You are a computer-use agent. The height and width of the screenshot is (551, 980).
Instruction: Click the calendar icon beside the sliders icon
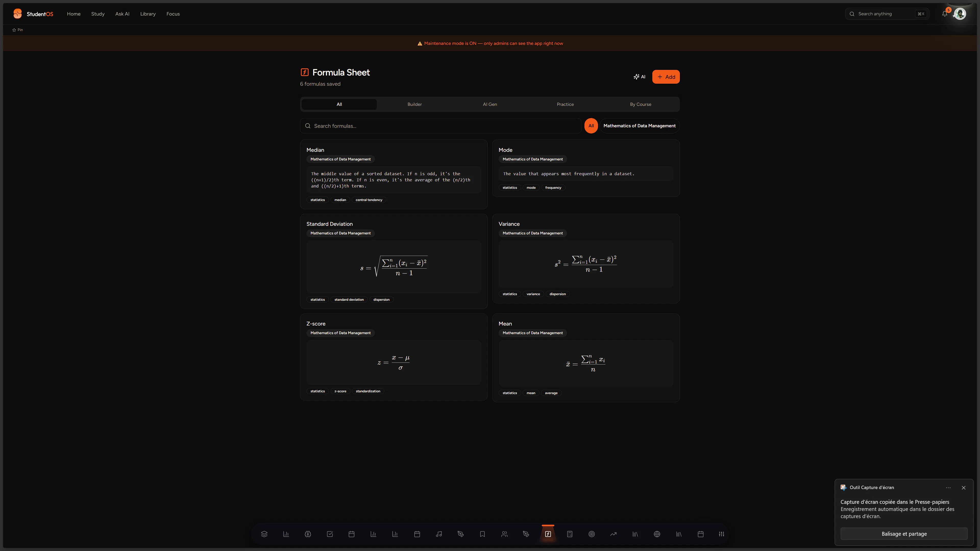point(700,534)
